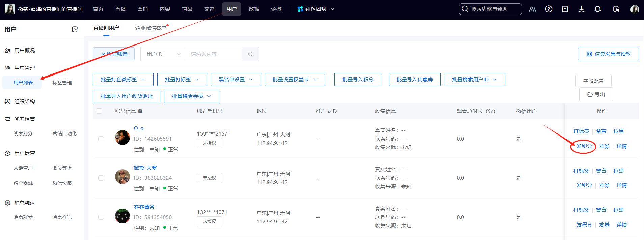Click 导出 export button
This screenshot has width=644, height=240.
(x=596, y=94)
